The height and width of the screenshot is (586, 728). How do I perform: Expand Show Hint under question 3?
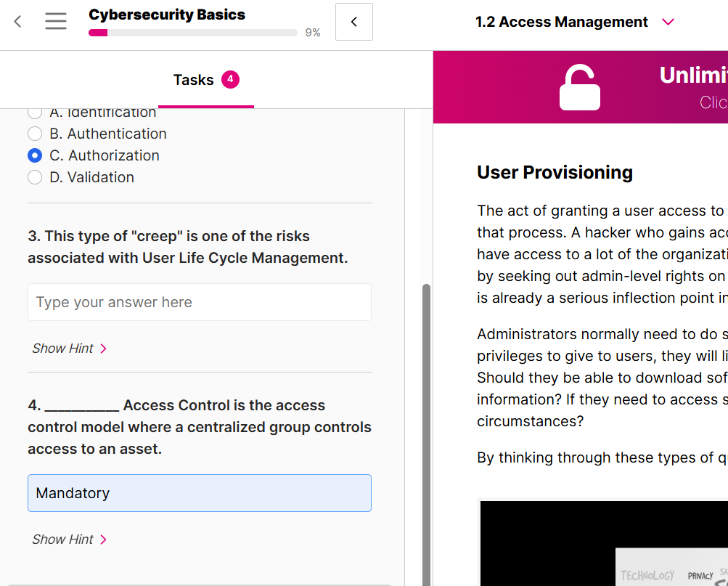pyautogui.click(x=63, y=349)
